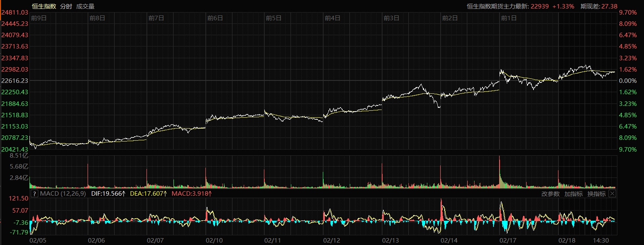Close the MACD indicator panel
The width and height of the screenshot is (644, 245).
tap(612, 194)
